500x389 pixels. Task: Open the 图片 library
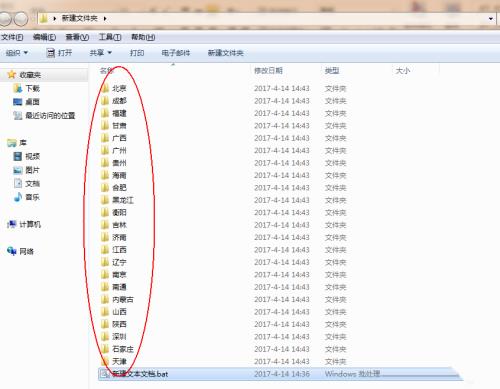tap(33, 170)
